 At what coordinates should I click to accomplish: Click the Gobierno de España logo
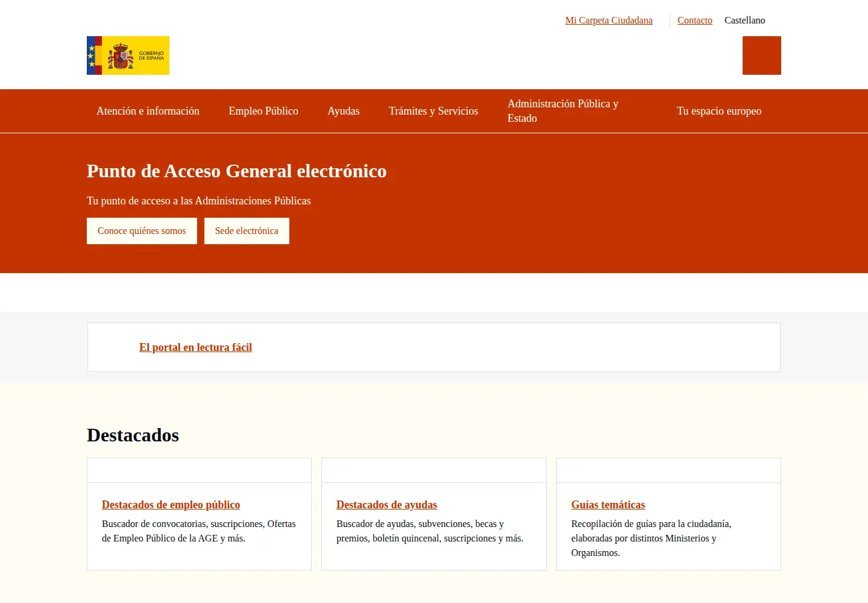pos(128,55)
